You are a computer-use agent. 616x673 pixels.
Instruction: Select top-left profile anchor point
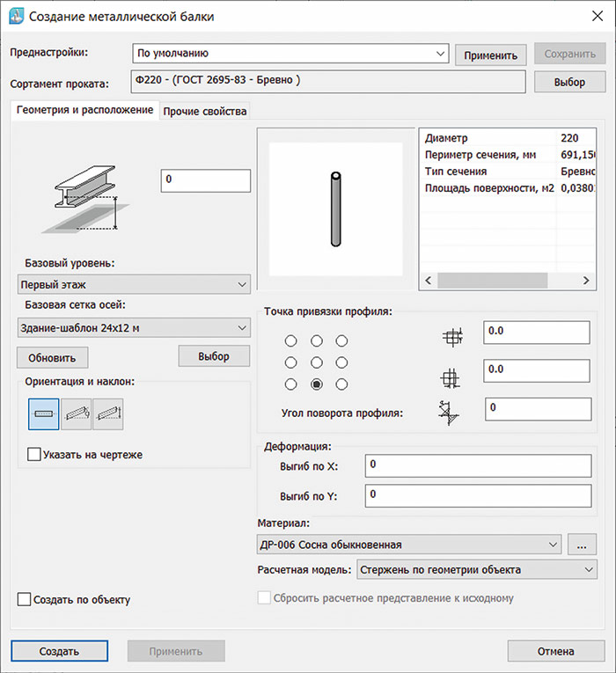(290, 340)
